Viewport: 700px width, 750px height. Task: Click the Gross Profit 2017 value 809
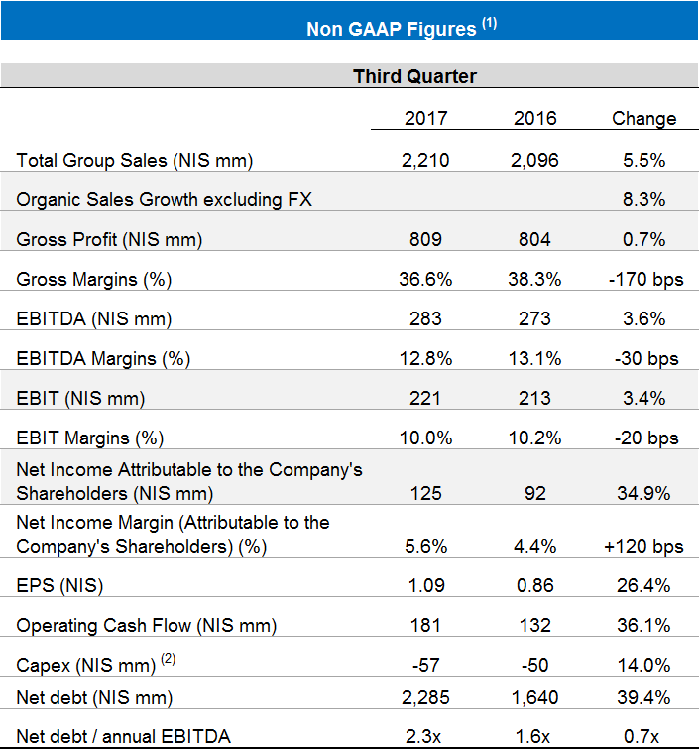pyautogui.click(x=425, y=239)
